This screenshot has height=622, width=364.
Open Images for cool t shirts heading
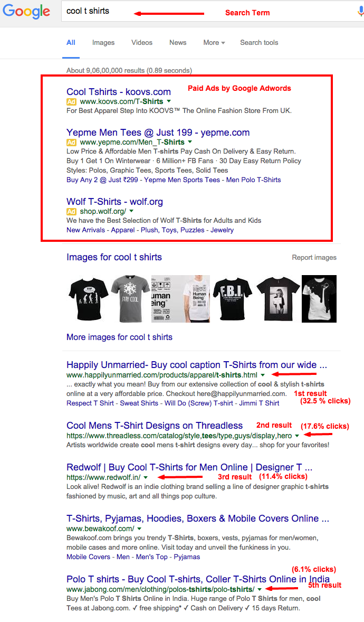click(114, 257)
